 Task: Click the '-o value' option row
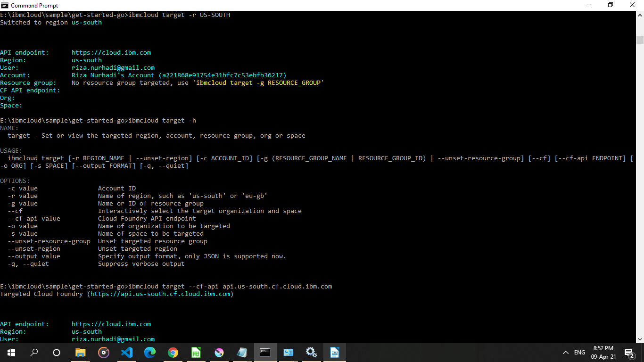click(x=119, y=226)
